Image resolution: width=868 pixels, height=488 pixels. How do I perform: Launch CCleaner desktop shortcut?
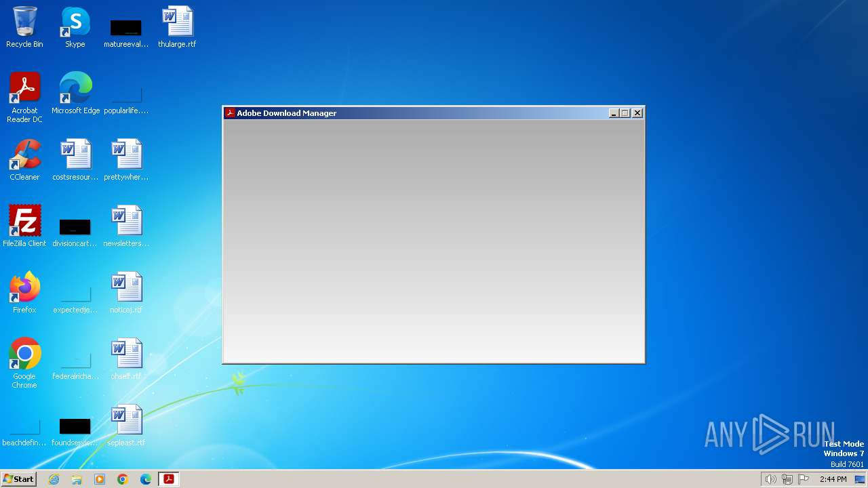pyautogui.click(x=24, y=160)
